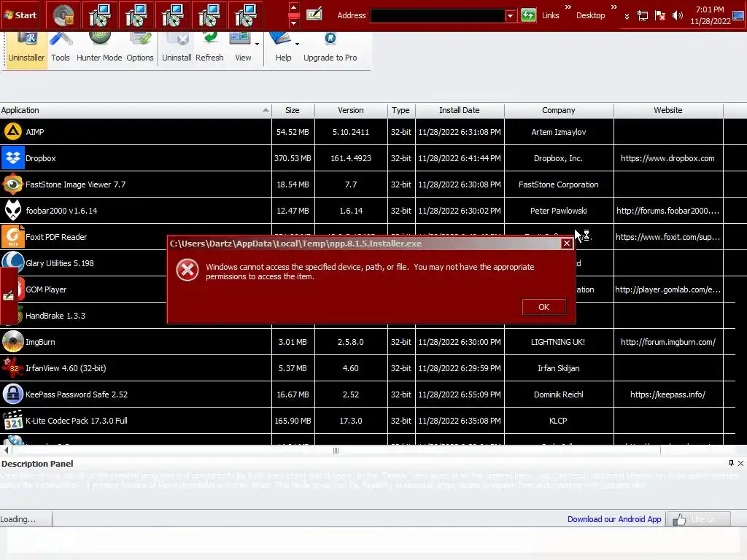Select the HandBrake 1.3.3 row text
The image size is (747, 560).
pos(55,315)
